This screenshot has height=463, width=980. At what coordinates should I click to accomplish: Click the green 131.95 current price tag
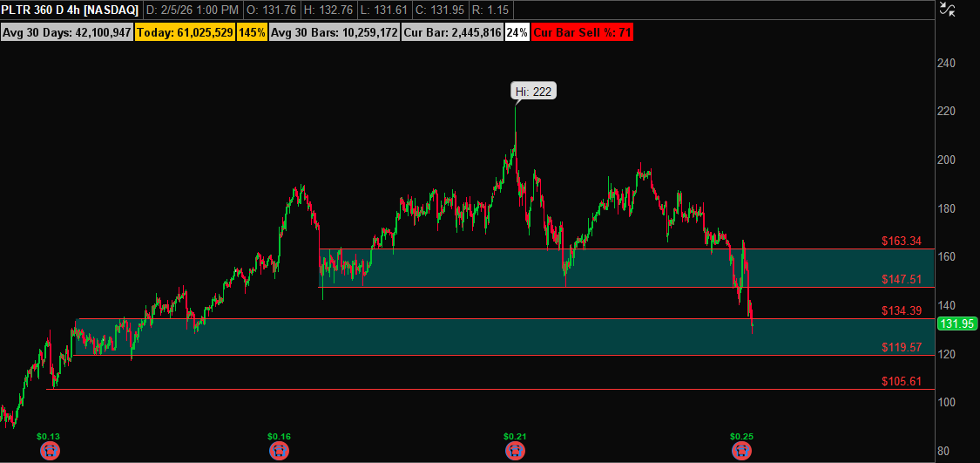point(956,323)
